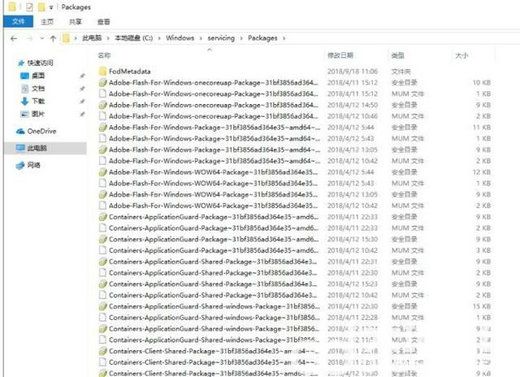Select the 12 KB Adobe-Flash WOW64 catalog file name

(x=213, y=172)
